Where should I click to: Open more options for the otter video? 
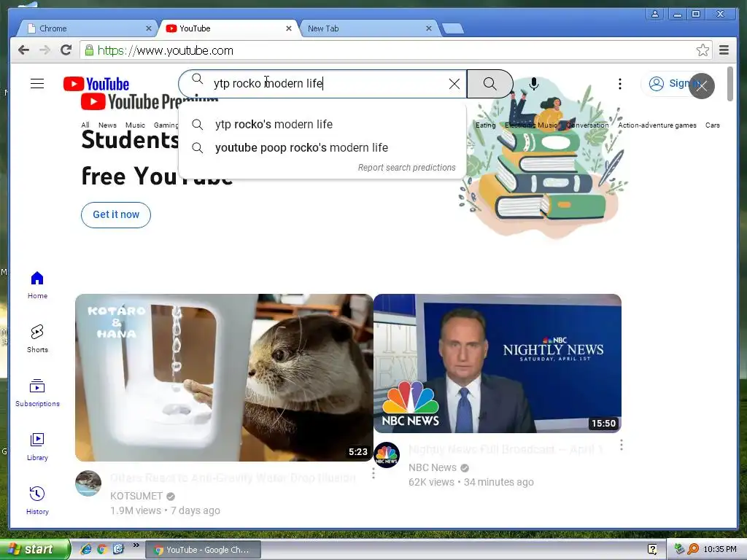(x=373, y=474)
